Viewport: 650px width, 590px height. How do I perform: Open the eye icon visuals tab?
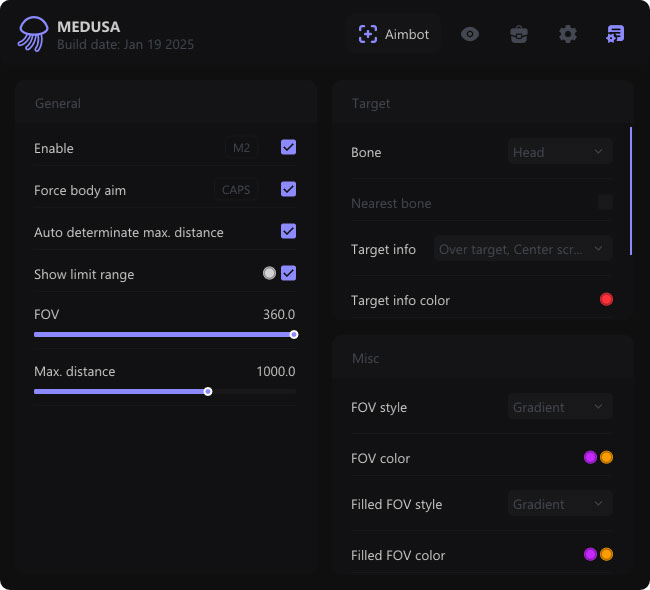(x=470, y=34)
